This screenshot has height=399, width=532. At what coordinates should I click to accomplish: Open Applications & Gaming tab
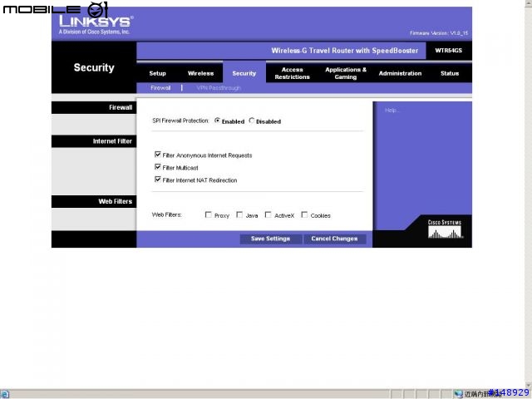click(346, 73)
